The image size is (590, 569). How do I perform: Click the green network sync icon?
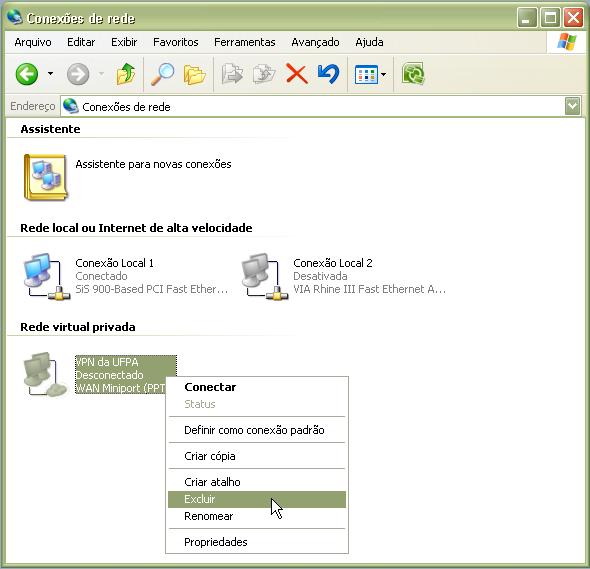click(x=413, y=74)
